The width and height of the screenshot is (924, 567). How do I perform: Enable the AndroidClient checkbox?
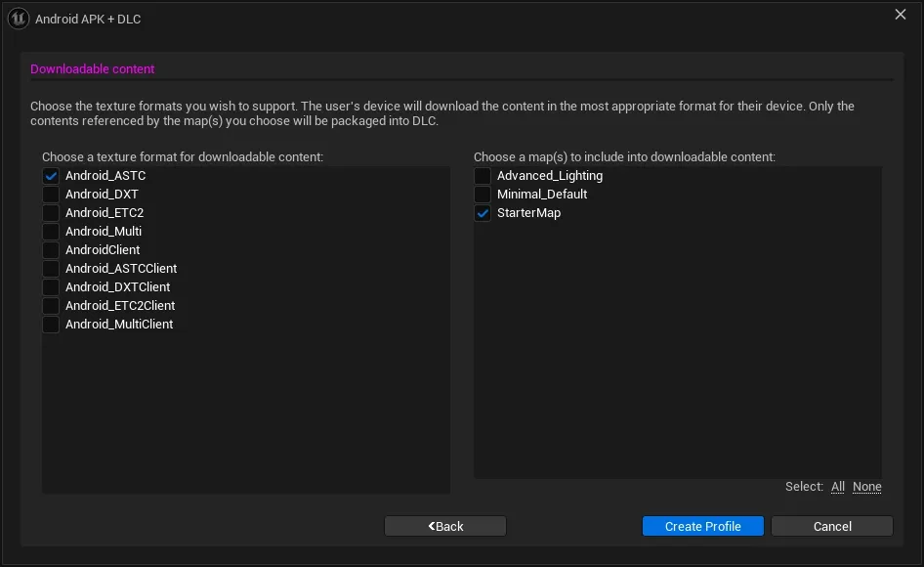pyautogui.click(x=51, y=250)
